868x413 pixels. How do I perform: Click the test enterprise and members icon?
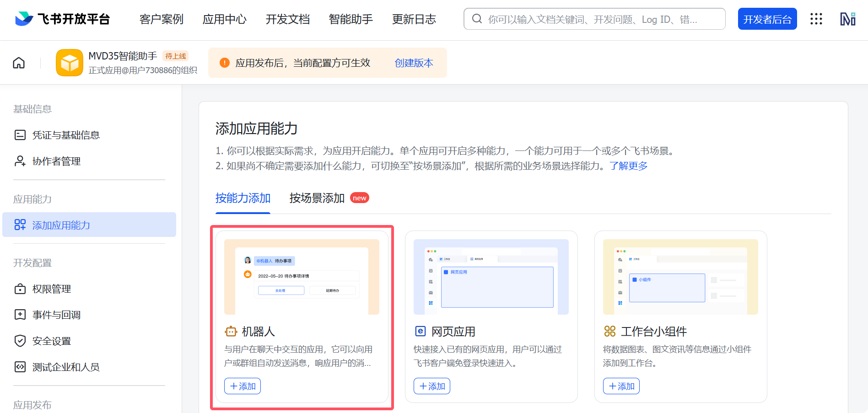[x=20, y=367]
